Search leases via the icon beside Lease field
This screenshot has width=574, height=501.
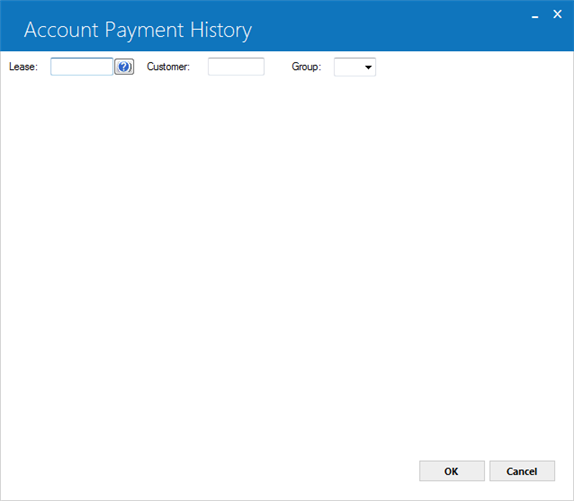124,67
